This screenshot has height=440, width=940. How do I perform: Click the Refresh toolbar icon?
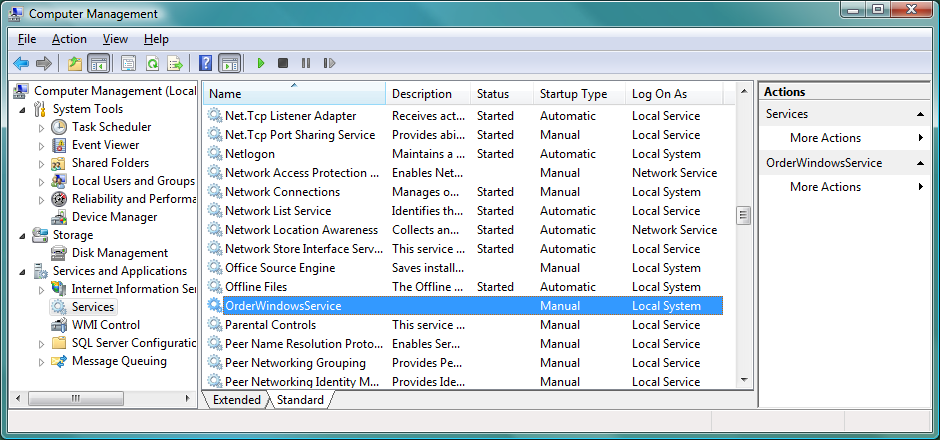pos(152,64)
